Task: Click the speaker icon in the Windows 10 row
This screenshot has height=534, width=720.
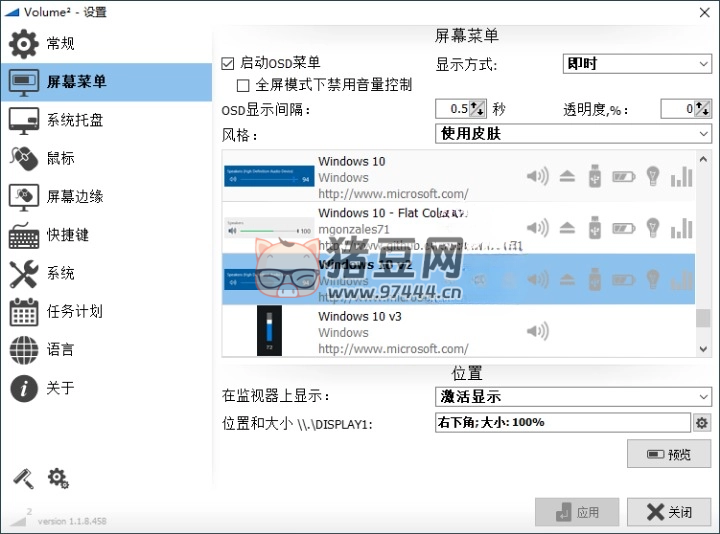Action: pos(538,177)
